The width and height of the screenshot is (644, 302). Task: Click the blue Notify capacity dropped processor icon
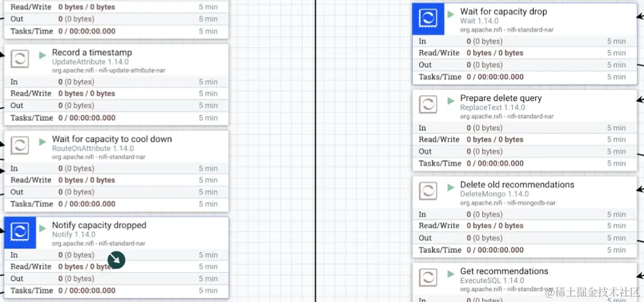(x=20, y=232)
